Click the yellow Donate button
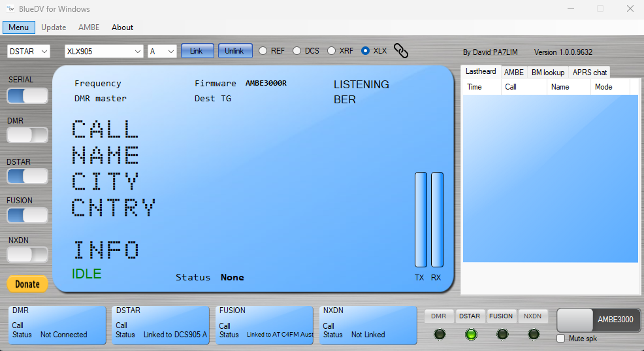 point(27,284)
